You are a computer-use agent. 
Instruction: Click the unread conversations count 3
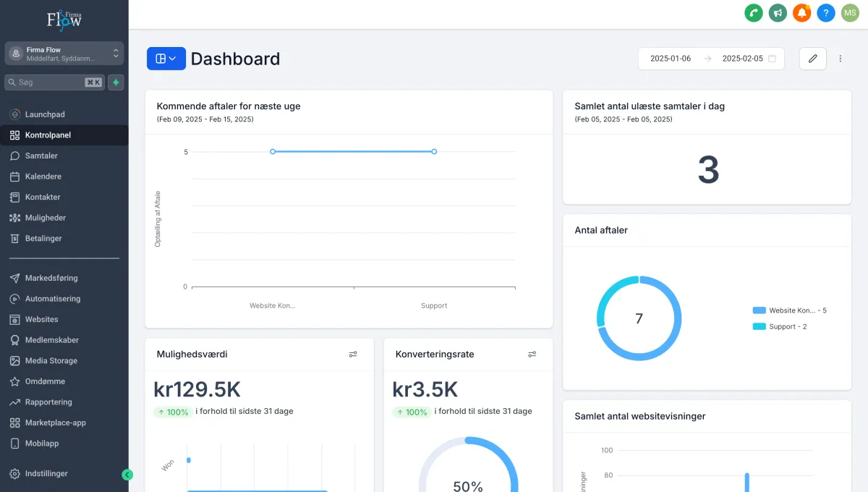(x=708, y=170)
